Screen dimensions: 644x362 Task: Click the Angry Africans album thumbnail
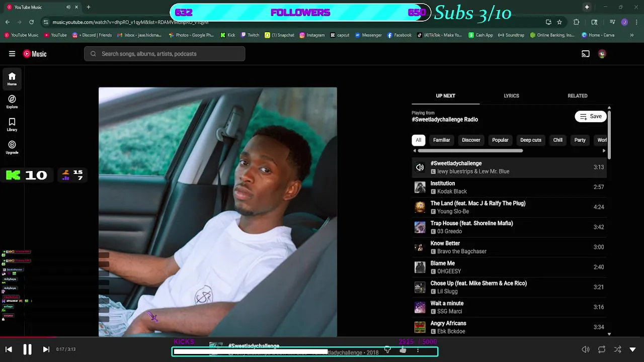(420, 327)
